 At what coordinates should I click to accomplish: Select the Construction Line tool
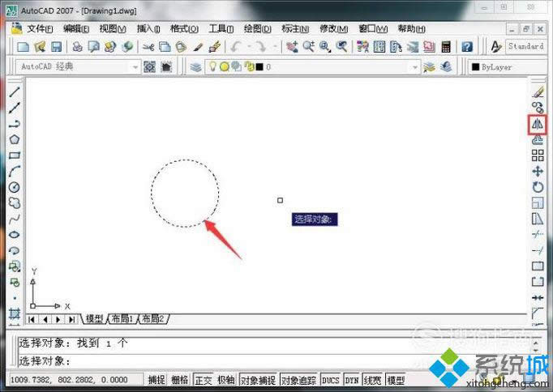pos(15,108)
